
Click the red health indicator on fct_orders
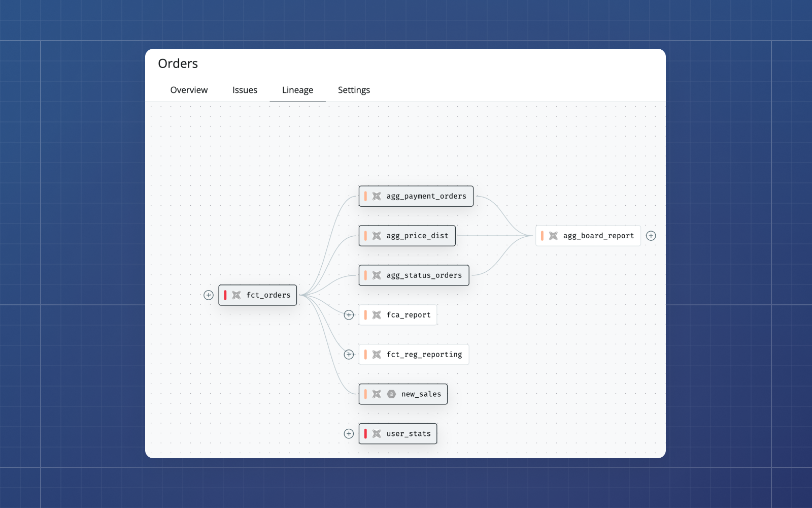tap(226, 295)
